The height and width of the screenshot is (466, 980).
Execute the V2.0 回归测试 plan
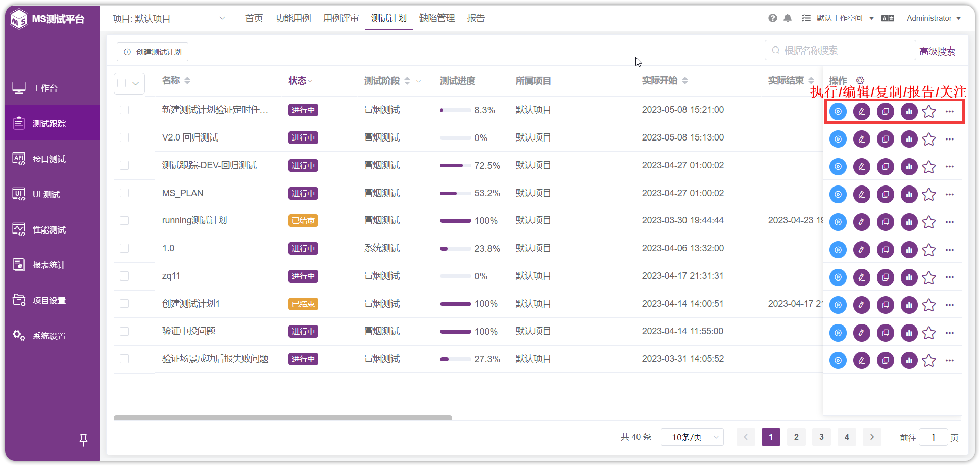(838, 139)
